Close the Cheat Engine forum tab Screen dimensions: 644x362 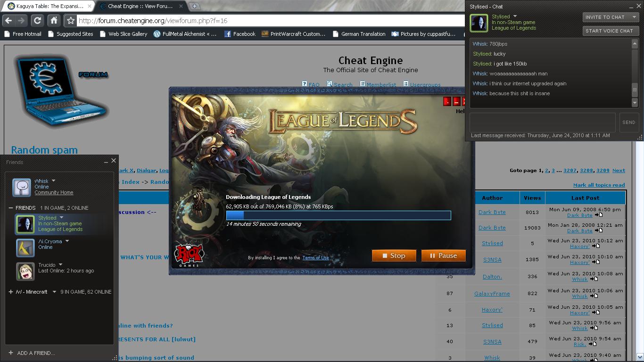[x=182, y=7]
